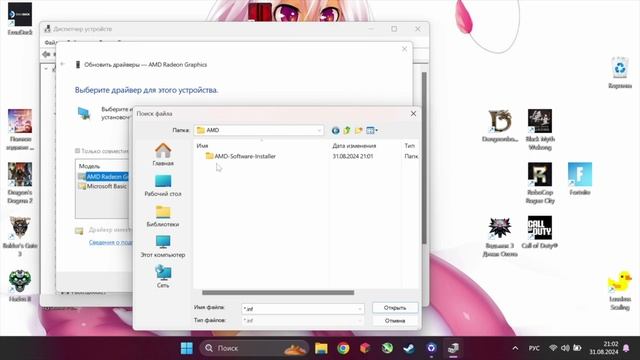Select the Lossless Scaling duck shortcut

(620, 290)
